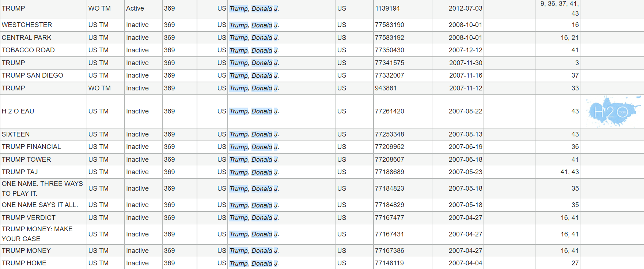Click application number 1139194
This screenshot has height=269, width=644.
pyautogui.click(x=387, y=8)
